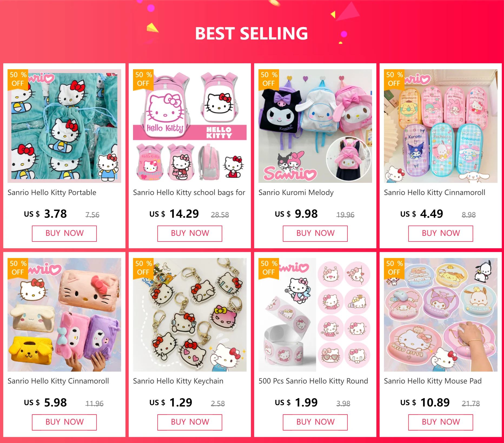504x443 pixels.
Task: Open the Hello Kitty Keychain product image
Action: point(190,315)
